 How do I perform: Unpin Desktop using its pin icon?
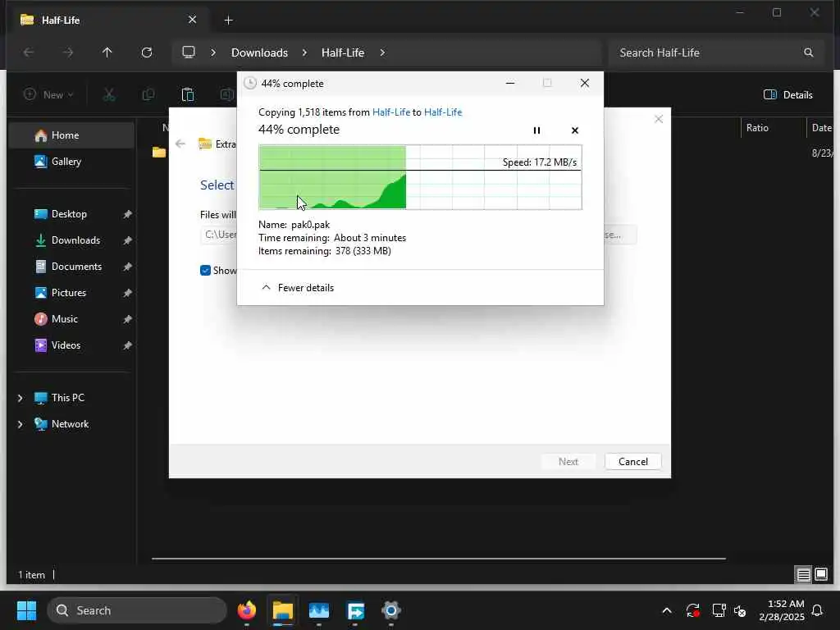click(127, 214)
